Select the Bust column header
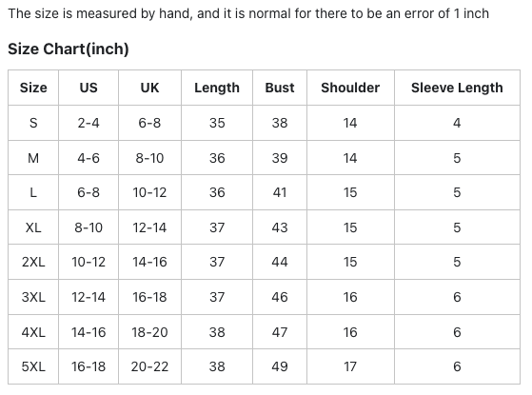 [280, 88]
